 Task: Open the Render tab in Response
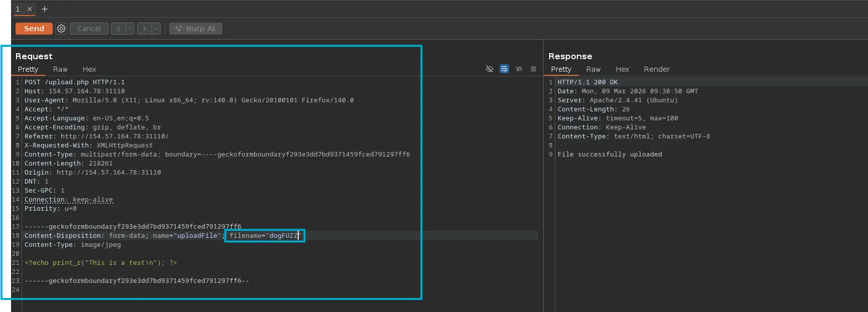[x=656, y=69]
